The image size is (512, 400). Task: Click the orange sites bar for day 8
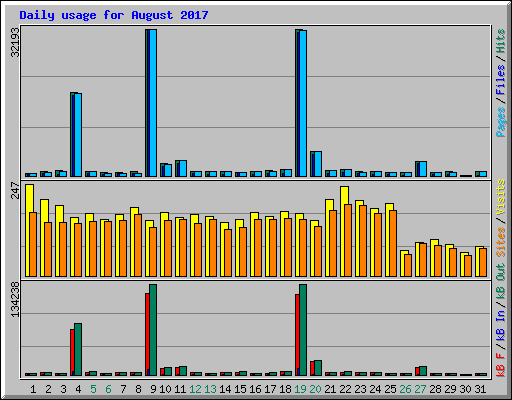click(138, 245)
